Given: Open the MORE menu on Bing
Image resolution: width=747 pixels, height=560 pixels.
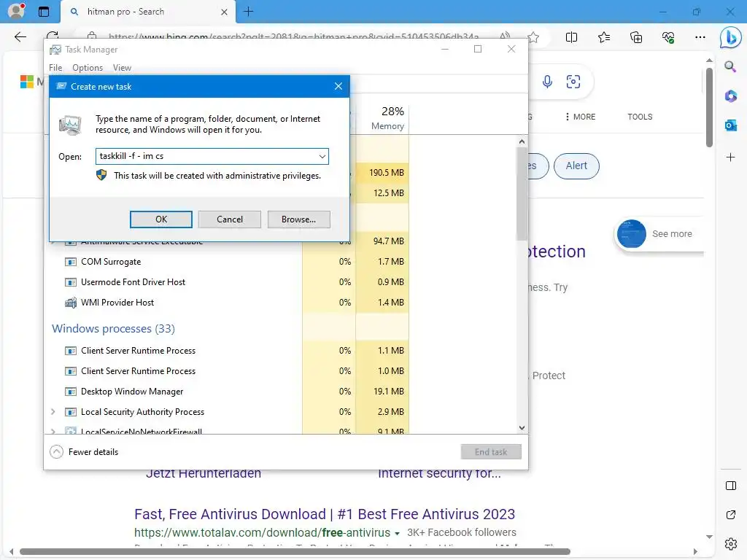Looking at the screenshot, I should (x=580, y=117).
